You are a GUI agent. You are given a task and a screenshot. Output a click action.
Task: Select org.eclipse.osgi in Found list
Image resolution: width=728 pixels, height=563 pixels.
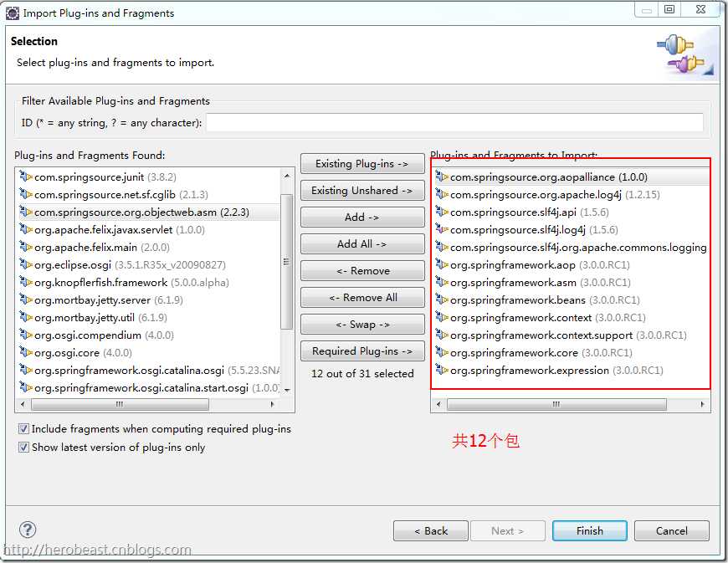(x=149, y=265)
